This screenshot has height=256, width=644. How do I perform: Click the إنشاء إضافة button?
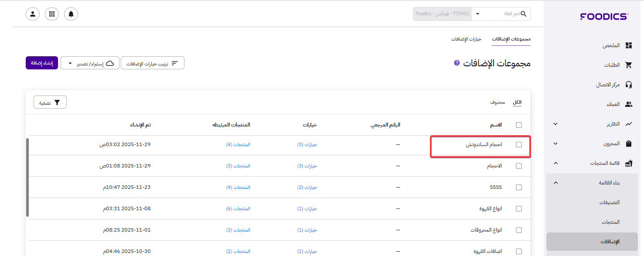42,63
